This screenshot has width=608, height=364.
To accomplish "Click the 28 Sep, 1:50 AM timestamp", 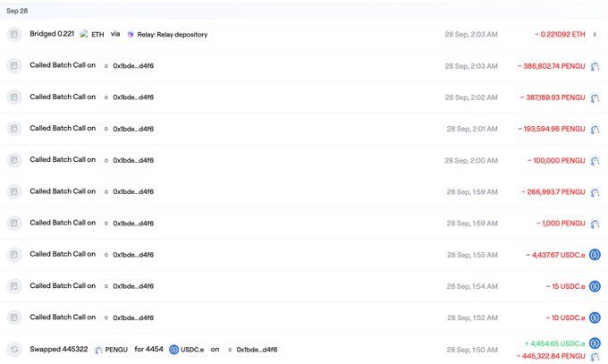I will (x=472, y=350).
